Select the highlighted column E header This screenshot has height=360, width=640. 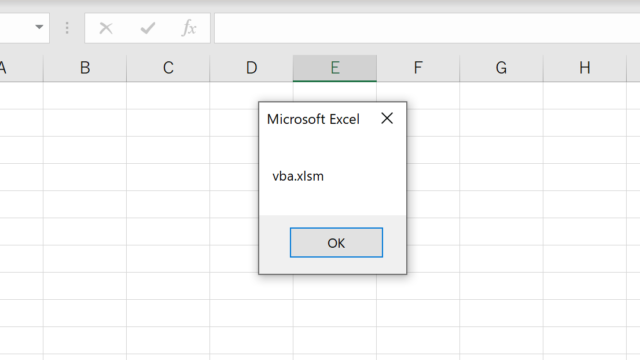(335, 68)
